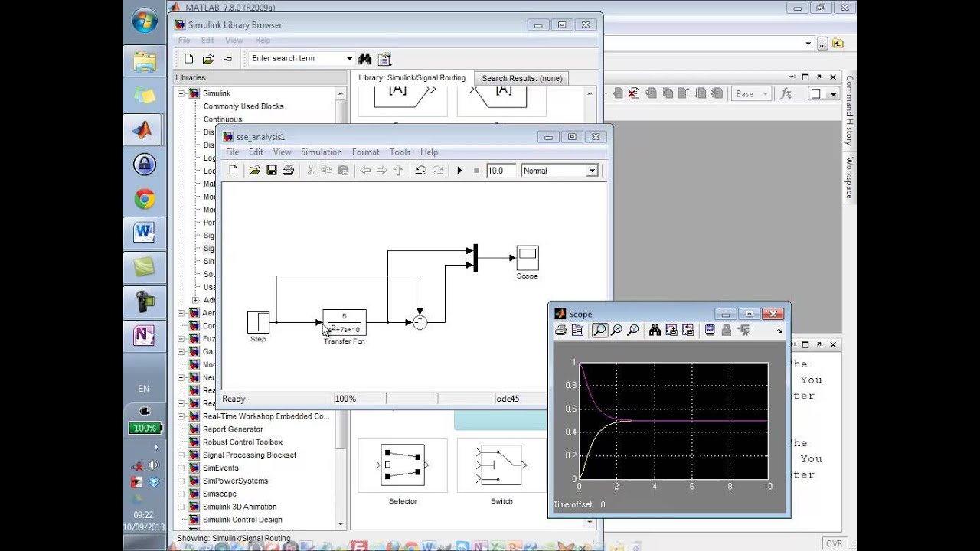Screen dimensions: 980x551
Task: Collapse the Simulink library tree node
Action: (x=182, y=93)
